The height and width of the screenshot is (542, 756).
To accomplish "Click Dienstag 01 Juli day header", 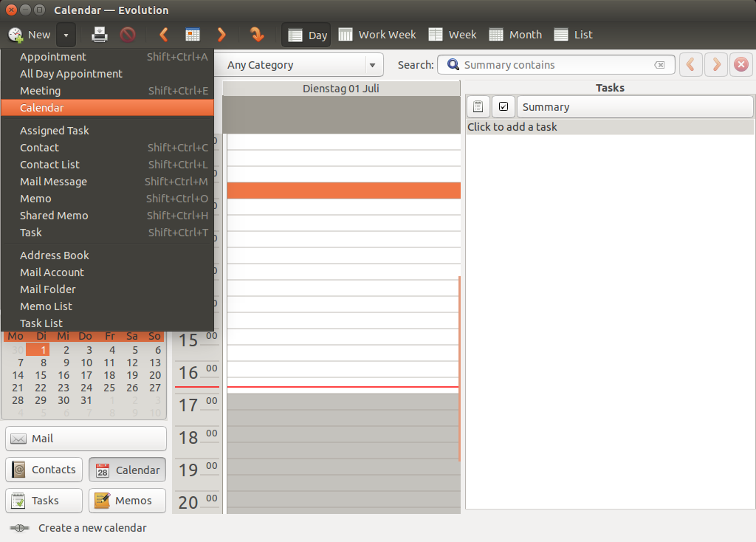I will [x=341, y=89].
